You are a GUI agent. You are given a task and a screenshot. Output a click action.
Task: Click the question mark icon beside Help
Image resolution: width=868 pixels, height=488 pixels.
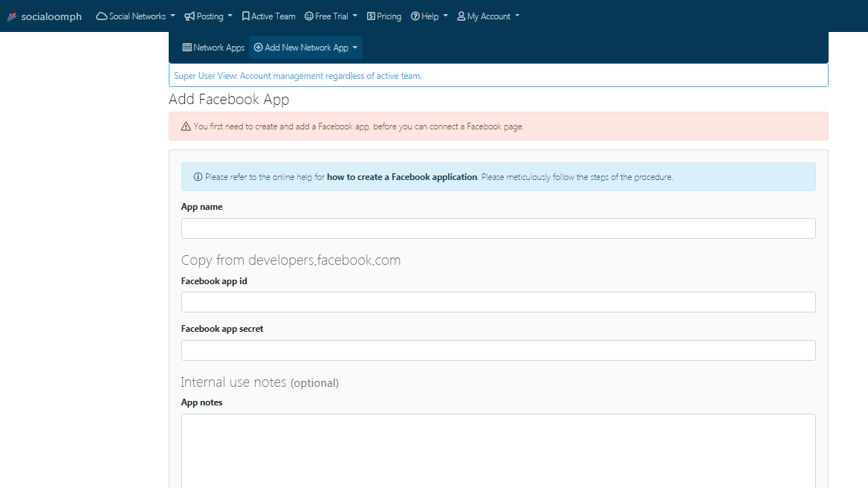tap(415, 16)
